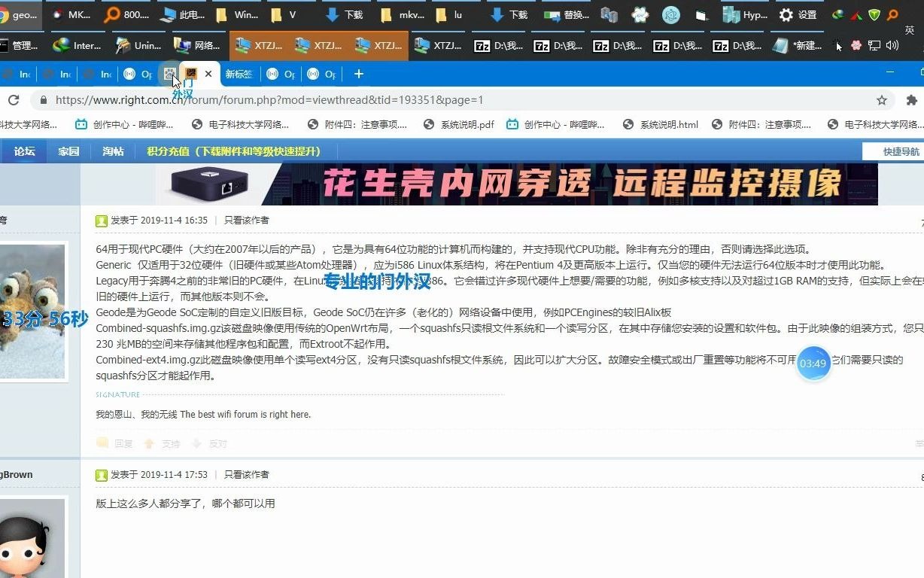
Task: Click the 英 input language indicator
Action: [910, 30]
